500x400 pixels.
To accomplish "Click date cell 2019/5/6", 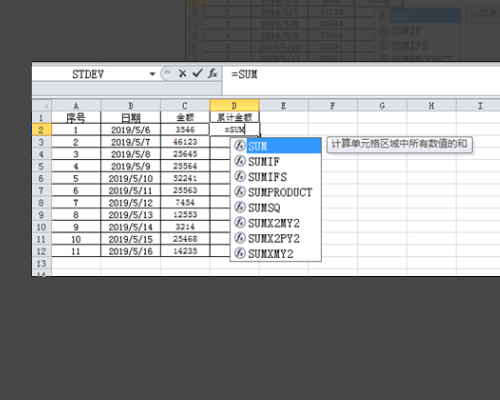I will coord(131,130).
